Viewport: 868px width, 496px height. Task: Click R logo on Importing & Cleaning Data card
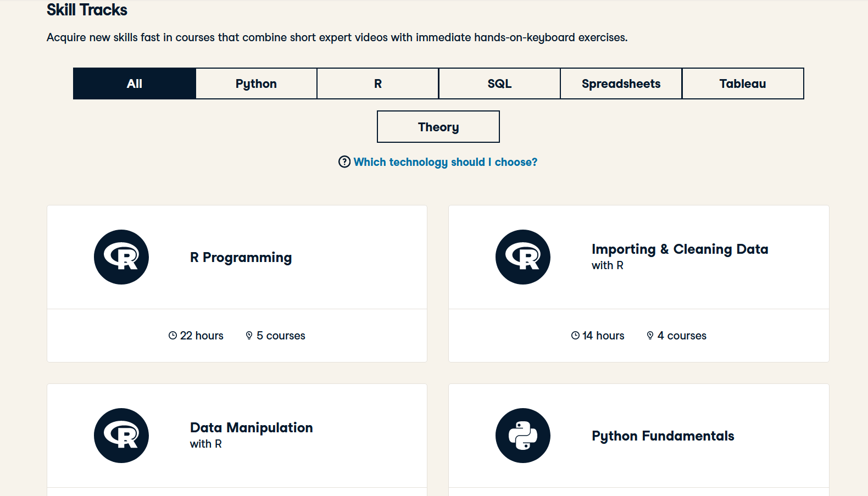point(522,257)
